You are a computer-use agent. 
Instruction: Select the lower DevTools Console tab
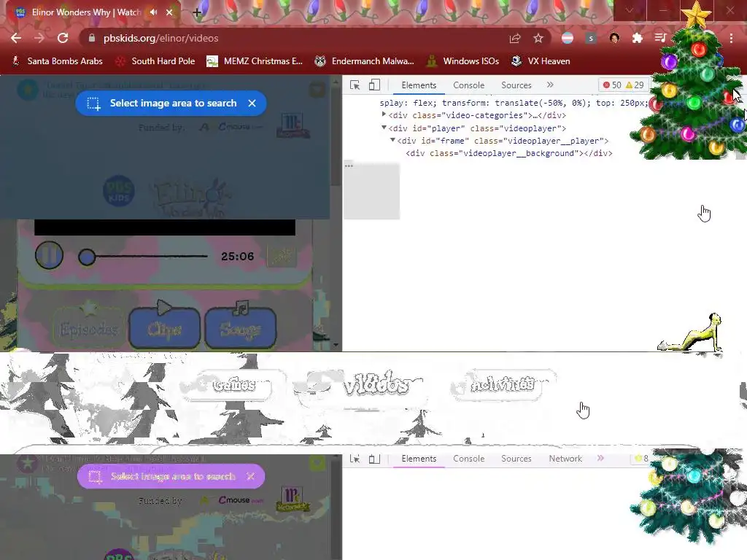(x=469, y=459)
